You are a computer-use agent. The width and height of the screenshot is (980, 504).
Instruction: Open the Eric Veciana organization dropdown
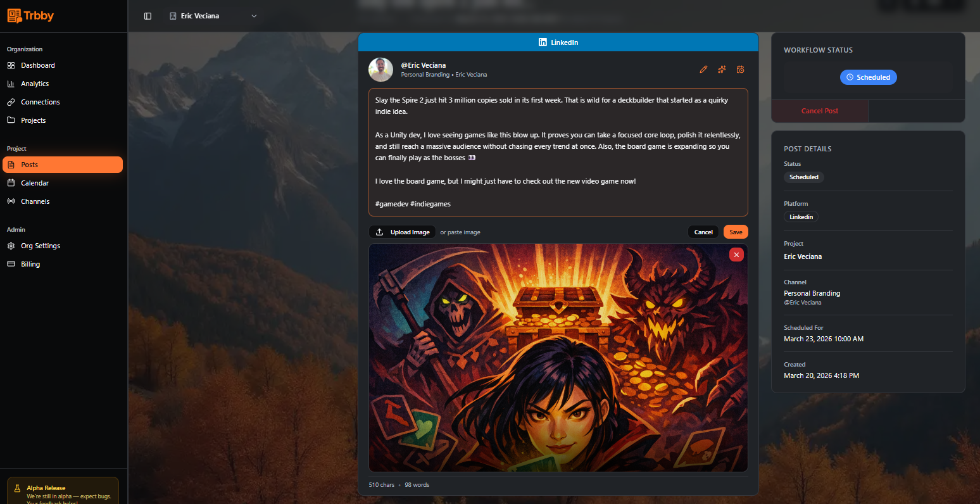[x=213, y=16]
